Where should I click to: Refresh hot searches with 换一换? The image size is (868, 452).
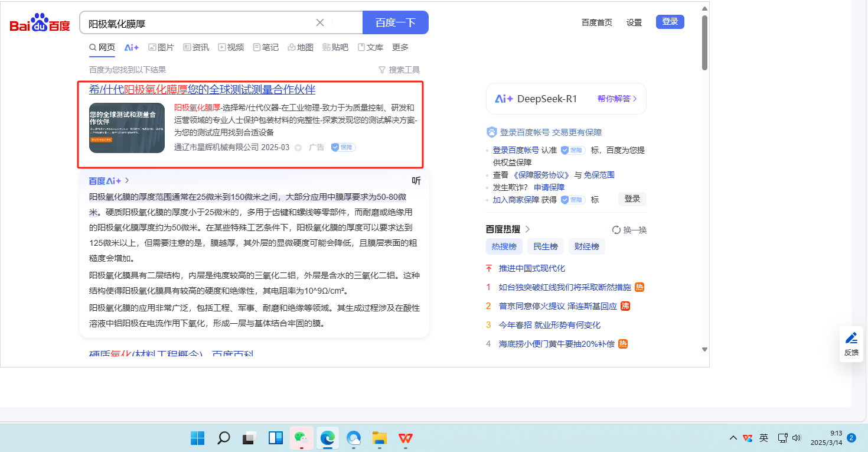pos(629,229)
